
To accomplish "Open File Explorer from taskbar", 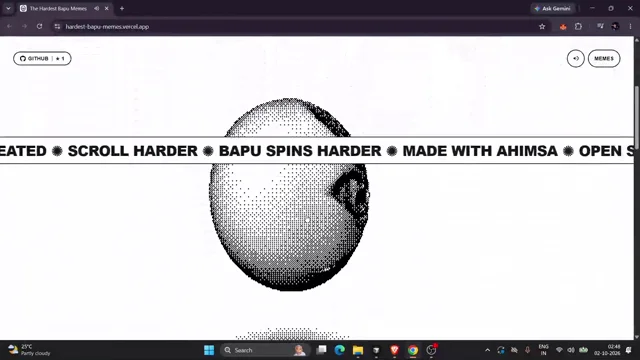I will tap(358, 350).
